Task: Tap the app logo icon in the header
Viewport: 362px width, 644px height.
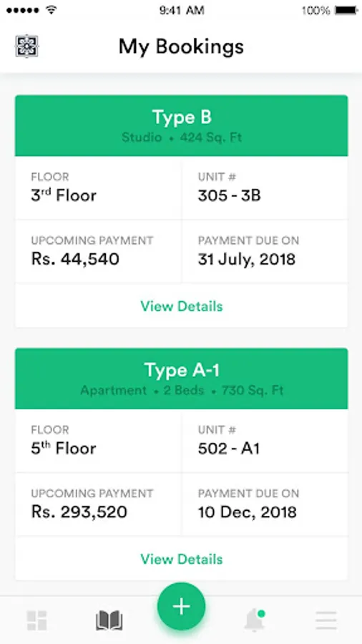Action: pyautogui.click(x=26, y=46)
